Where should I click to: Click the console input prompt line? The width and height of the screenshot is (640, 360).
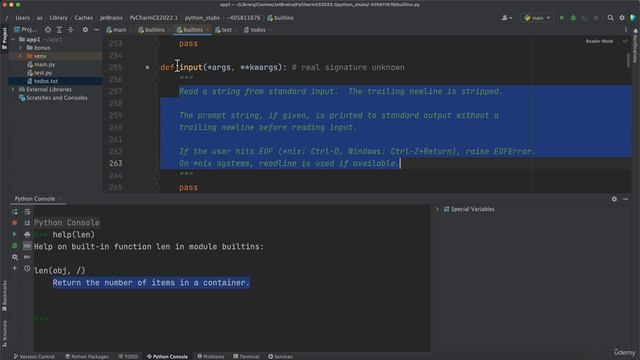[232, 319]
